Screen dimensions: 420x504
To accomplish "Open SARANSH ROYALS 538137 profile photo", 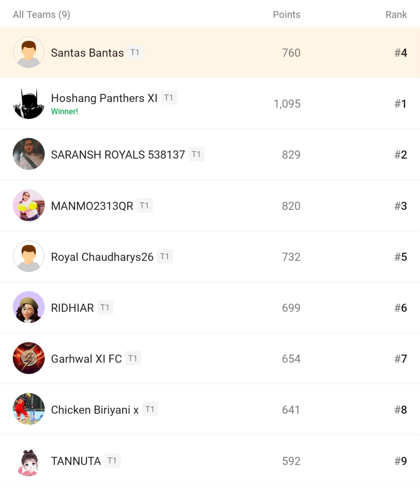I will coord(29,154).
